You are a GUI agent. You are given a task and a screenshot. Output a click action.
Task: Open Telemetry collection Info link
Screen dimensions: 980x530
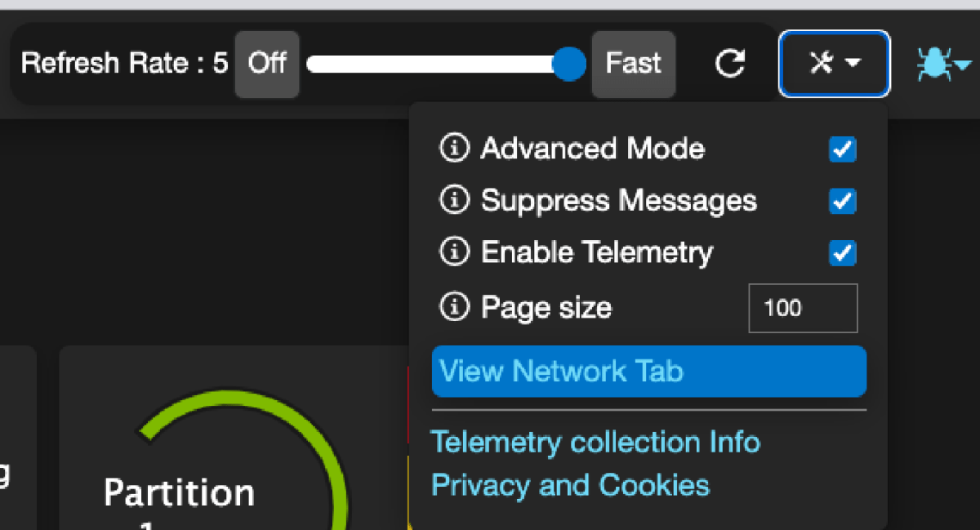[595, 442]
